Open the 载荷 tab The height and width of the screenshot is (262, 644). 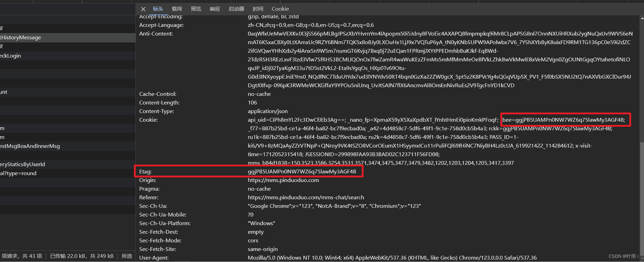point(177,9)
